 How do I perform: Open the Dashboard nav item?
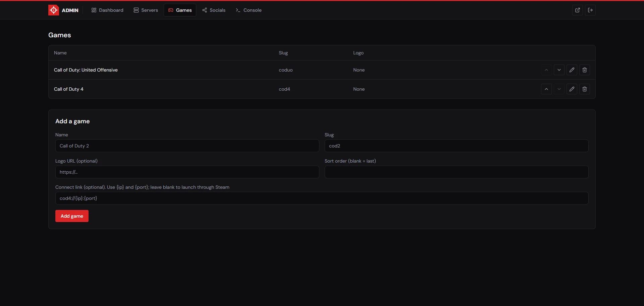(107, 10)
